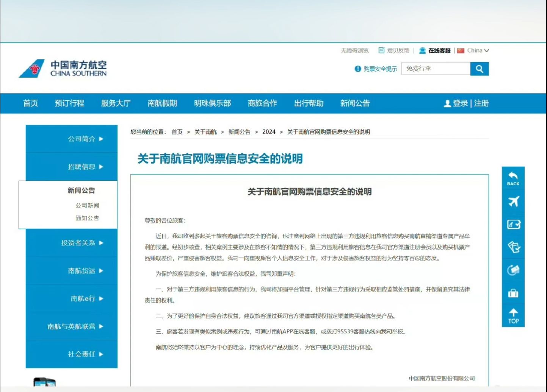Focus the search input field 免费行李
This screenshot has width=547, height=392.
click(x=436, y=69)
